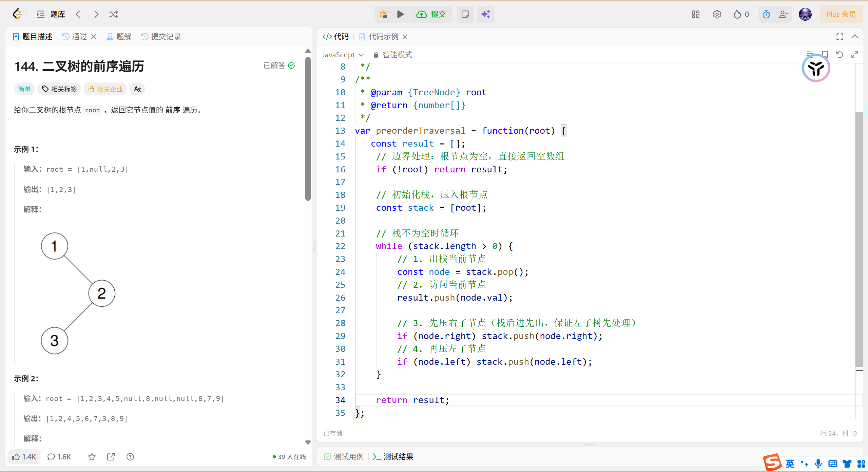The image size is (868, 472).
Task: Toggle 智能模式 lock setting
Action: pyautogui.click(x=393, y=55)
